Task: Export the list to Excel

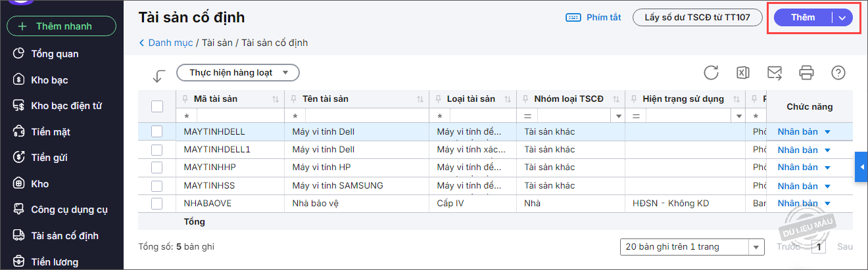Action: [742, 73]
